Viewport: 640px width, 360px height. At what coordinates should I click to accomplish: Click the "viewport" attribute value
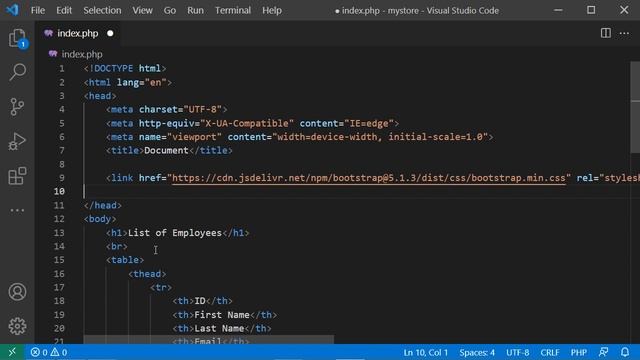[194, 137]
